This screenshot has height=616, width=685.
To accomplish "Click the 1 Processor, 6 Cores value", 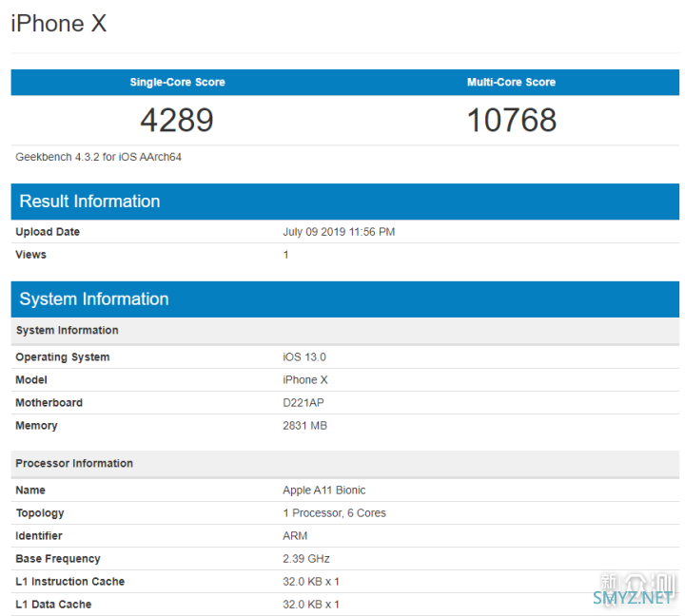I will click(x=334, y=513).
